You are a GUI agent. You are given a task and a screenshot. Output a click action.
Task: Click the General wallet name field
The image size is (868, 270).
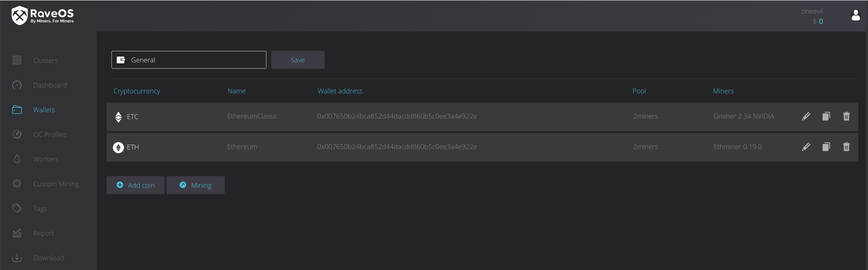coord(189,60)
